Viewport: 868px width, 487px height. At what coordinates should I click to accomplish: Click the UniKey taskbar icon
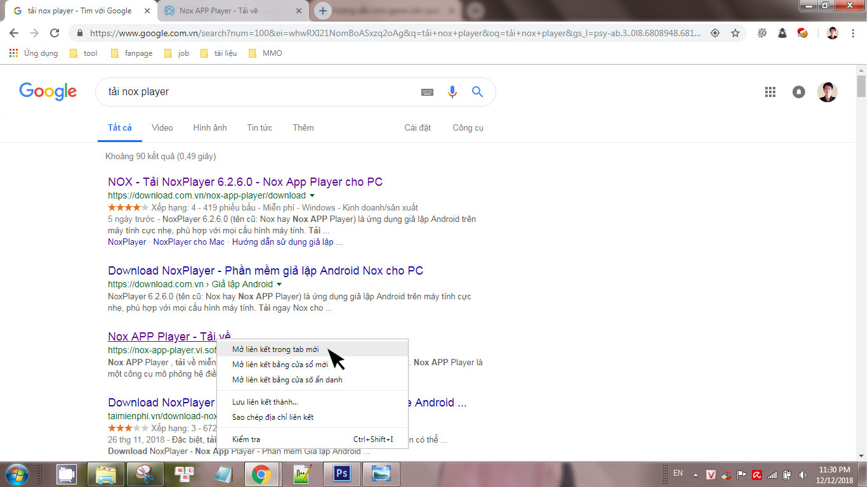[185, 474]
